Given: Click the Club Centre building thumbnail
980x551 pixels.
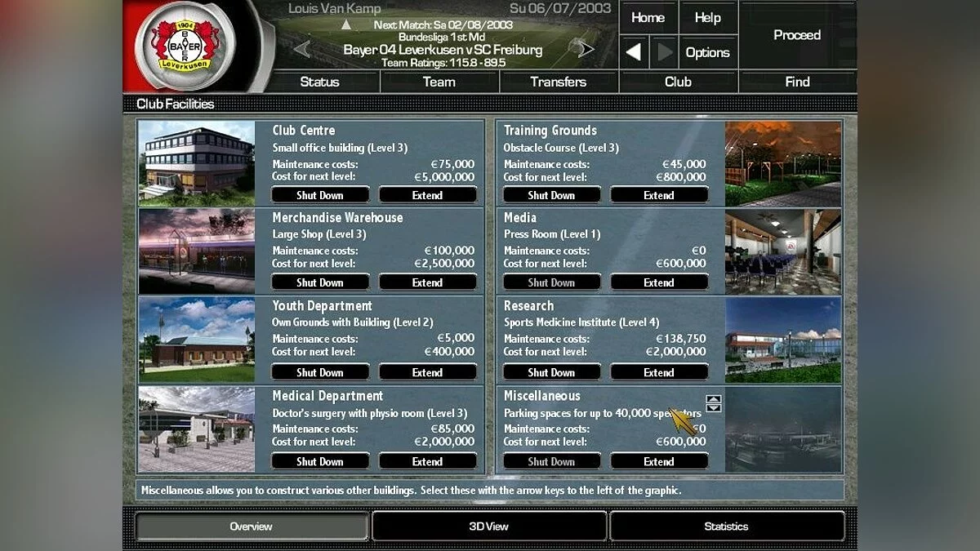Looking at the screenshot, I should pos(197,163).
